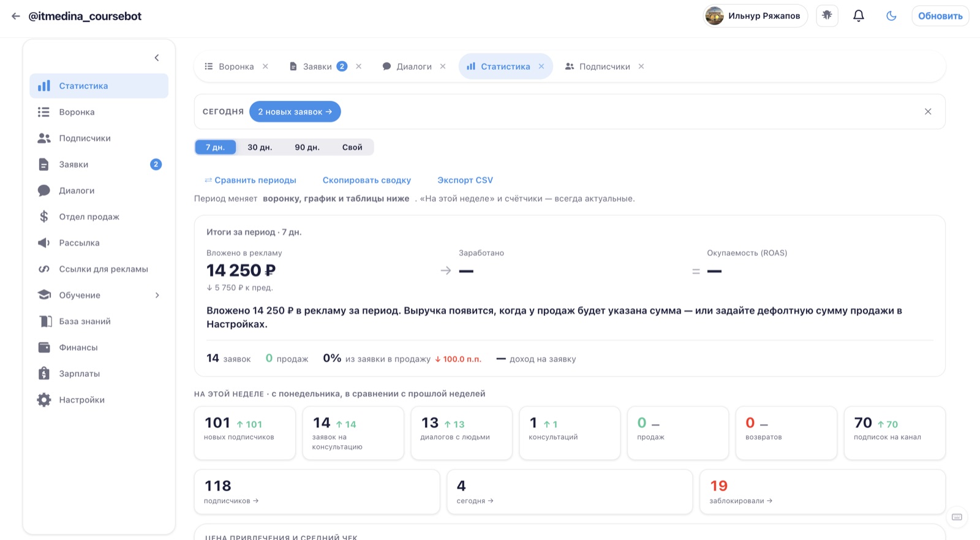Click the Заявки badge showing 2 in sidebar
This screenshot has height=540, width=980.
pos(156,164)
